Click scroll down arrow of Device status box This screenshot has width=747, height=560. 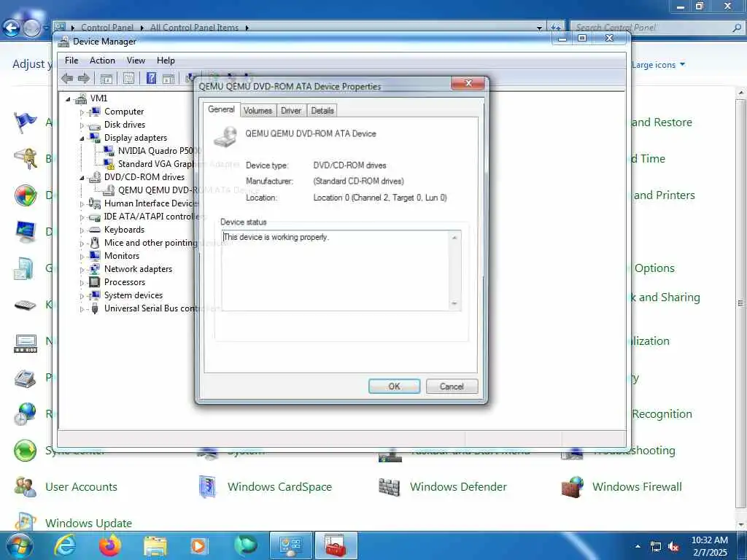(x=454, y=303)
